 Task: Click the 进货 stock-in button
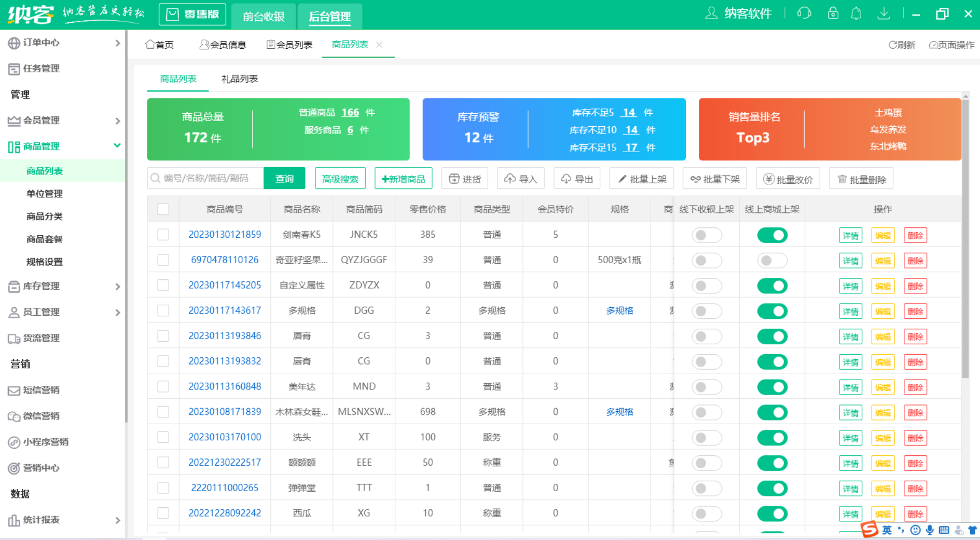[465, 179]
